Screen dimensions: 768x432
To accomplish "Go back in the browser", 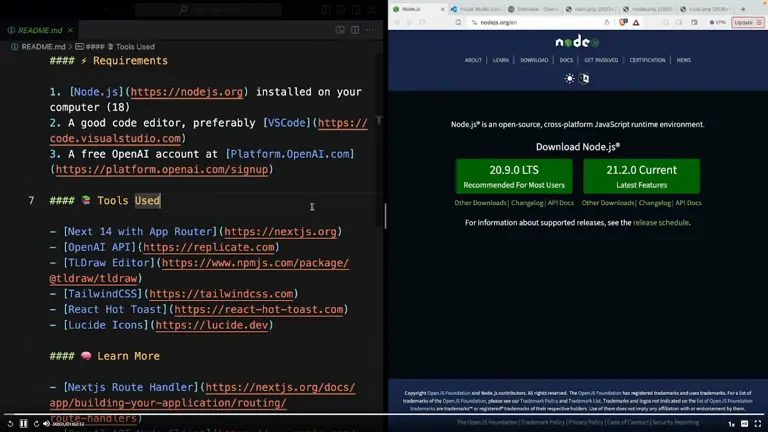I will point(397,23).
